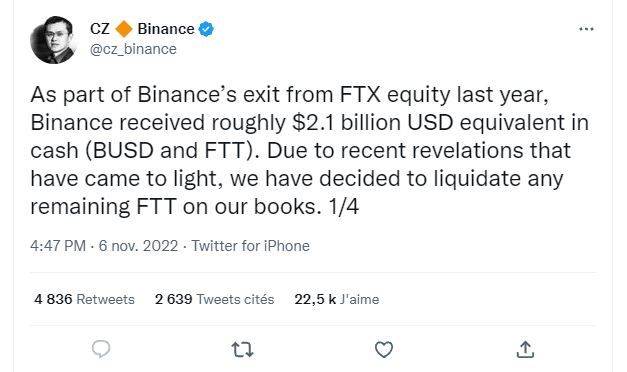View the 22,5 k J'aime list
Image resolution: width=627 pixels, height=372 pixels.
(337, 299)
